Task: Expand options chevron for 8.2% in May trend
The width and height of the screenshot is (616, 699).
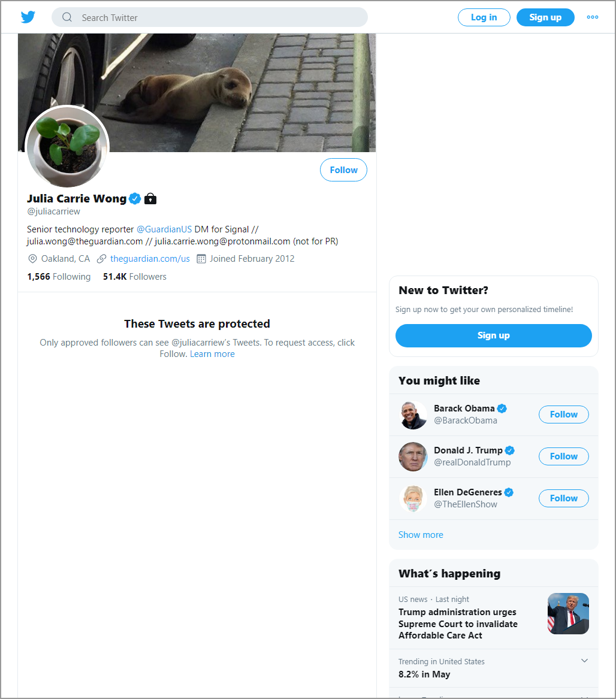Action: point(584,661)
